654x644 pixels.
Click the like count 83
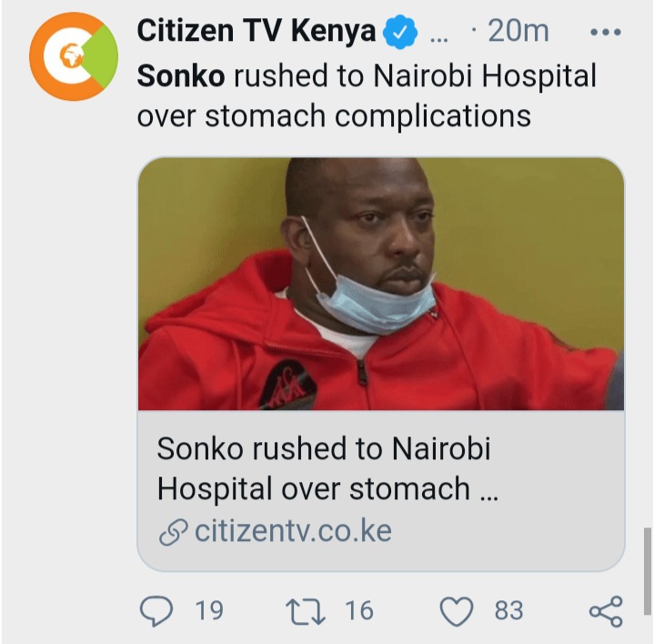click(x=508, y=610)
